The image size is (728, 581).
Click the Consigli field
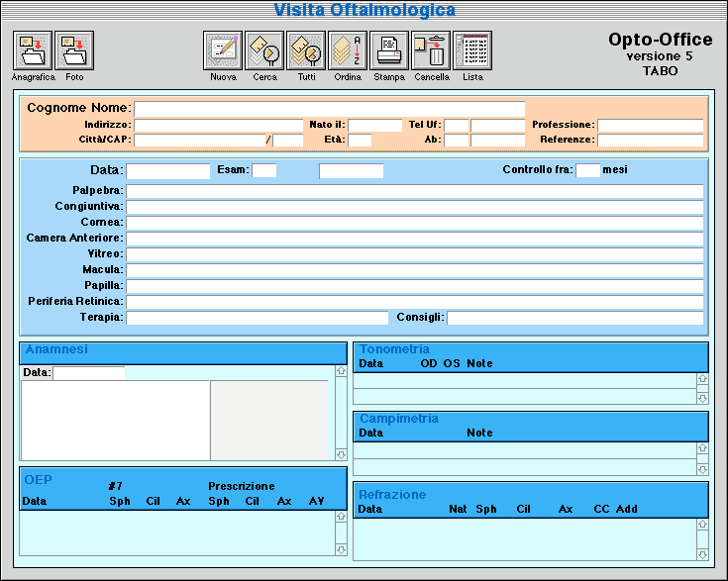coord(575,318)
